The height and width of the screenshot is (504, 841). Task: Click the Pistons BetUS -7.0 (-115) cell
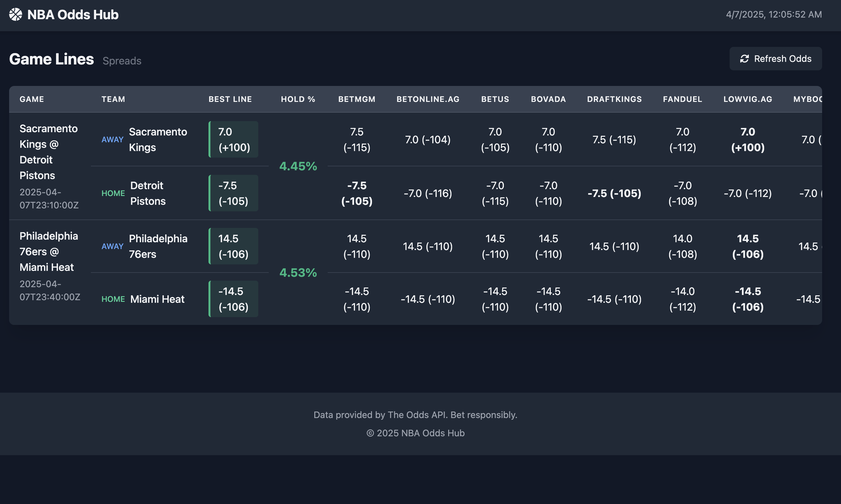coord(495,193)
